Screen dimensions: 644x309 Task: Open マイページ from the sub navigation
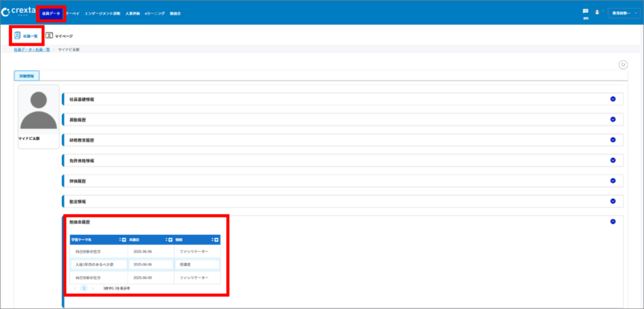pyautogui.click(x=59, y=35)
